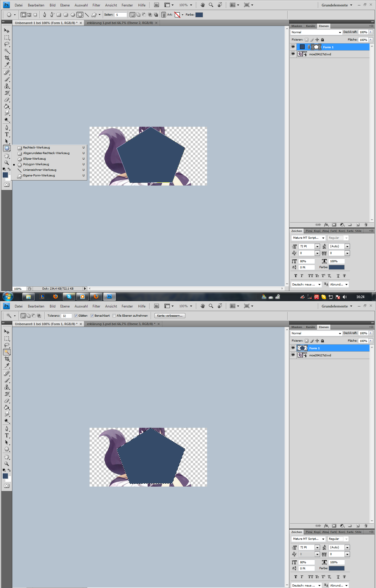Viewport: 376px width, 588px height.
Task: Select Polygon shape tool in lower Photoshop toolbox
Action: pyautogui.click(x=7, y=449)
